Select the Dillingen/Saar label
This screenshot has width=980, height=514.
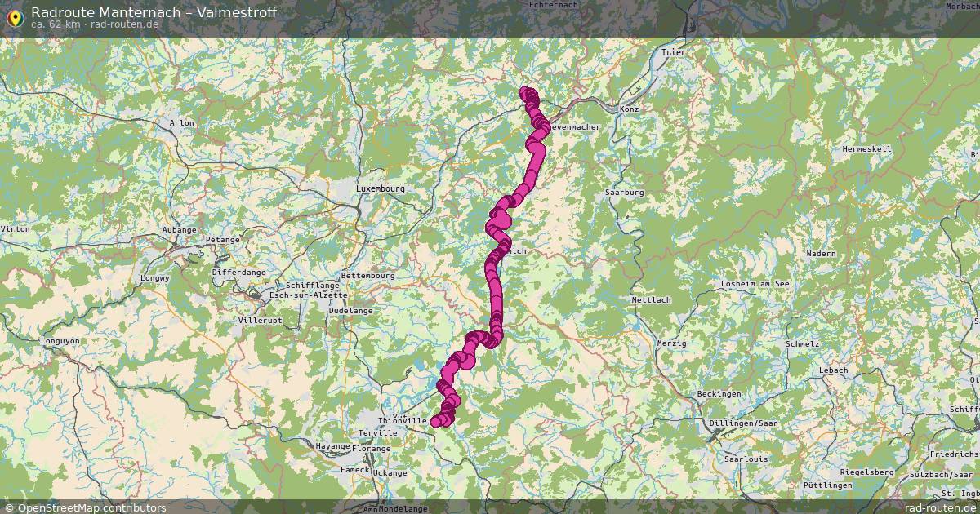(x=744, y=423)
